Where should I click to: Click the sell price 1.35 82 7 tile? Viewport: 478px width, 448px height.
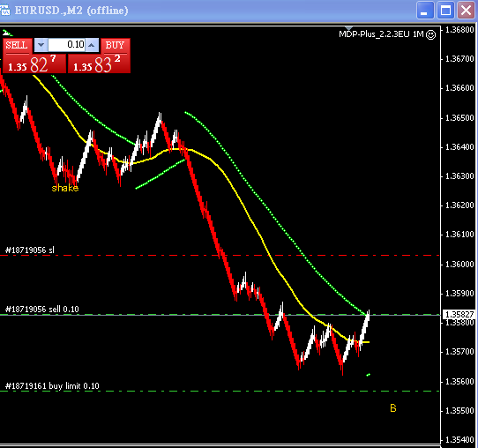click(34, 63)
